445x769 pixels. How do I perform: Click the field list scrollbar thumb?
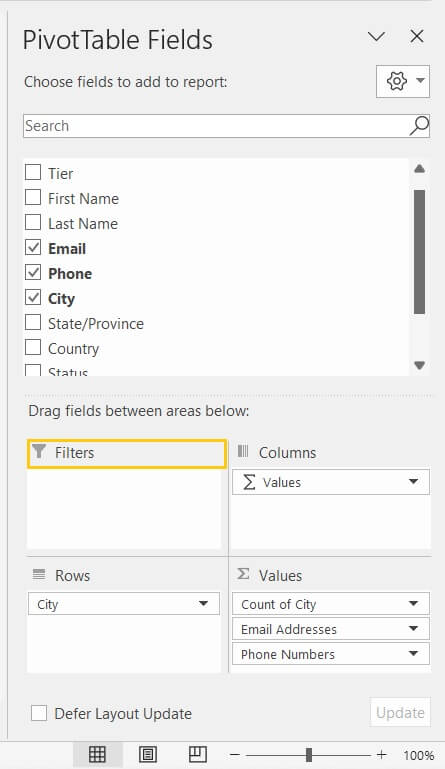pyautogui.click(x=419, y=252)
